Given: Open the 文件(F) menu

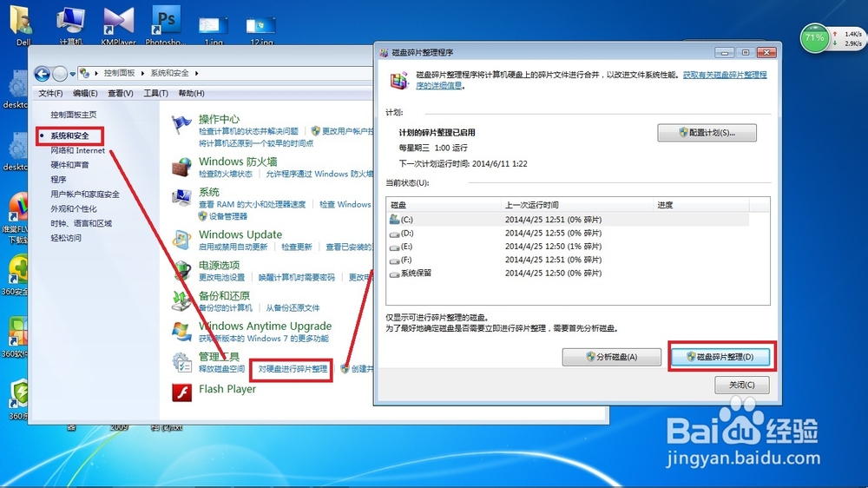Looking at the screenshot, I should click(x=50, y=93).
